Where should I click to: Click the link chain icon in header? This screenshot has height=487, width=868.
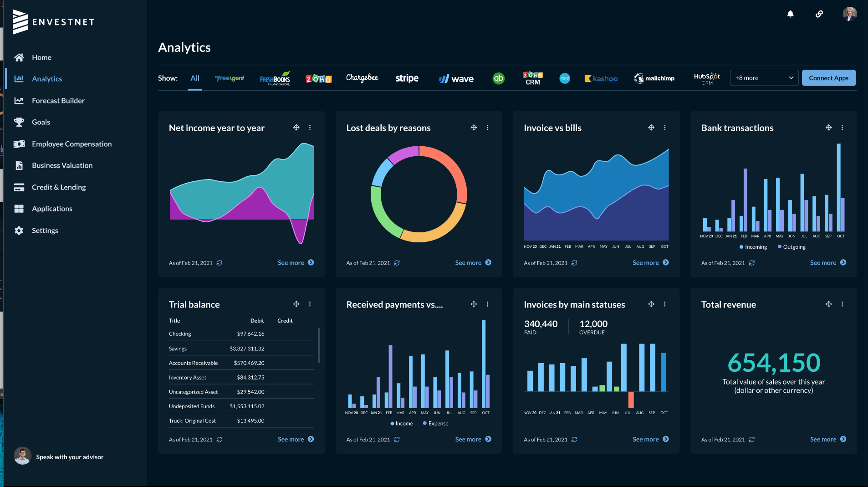819,14
